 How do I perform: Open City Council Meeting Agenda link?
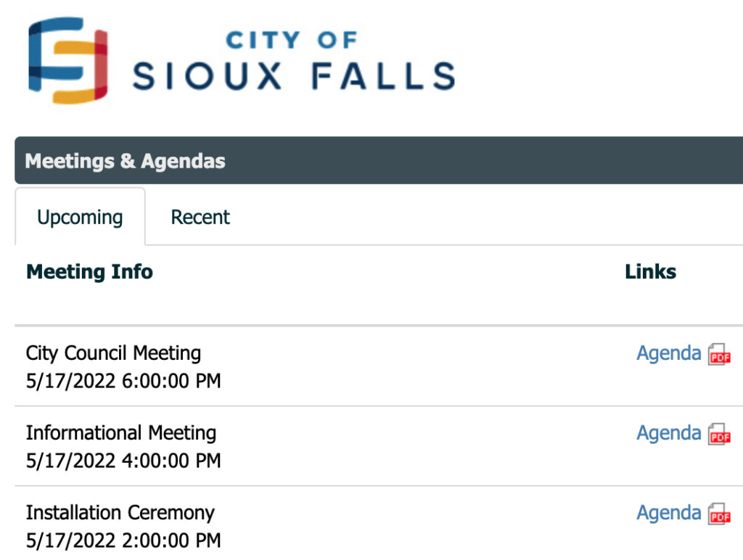click(x=668, y=354)
